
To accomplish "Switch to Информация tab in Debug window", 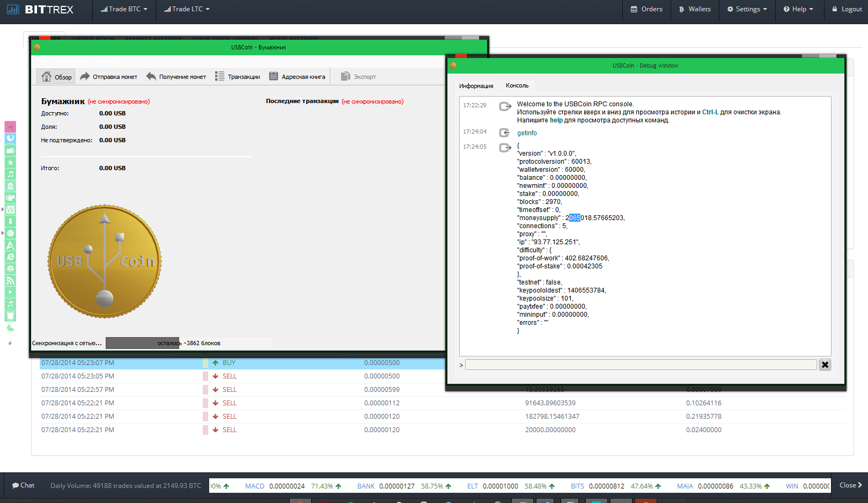I will pyautogui.click(x=476, y=86).
